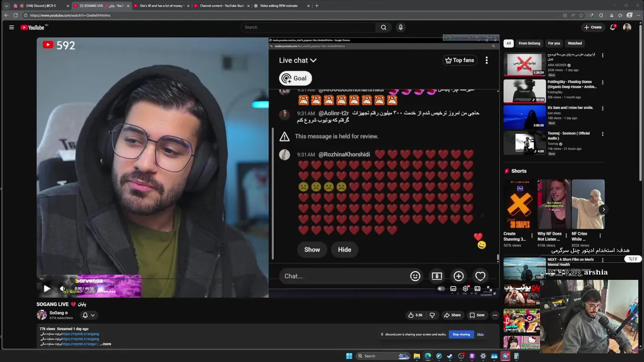Open the YouTube notifications bell
The height and width of the screenshot is (362, 644).
pos(612,27)
